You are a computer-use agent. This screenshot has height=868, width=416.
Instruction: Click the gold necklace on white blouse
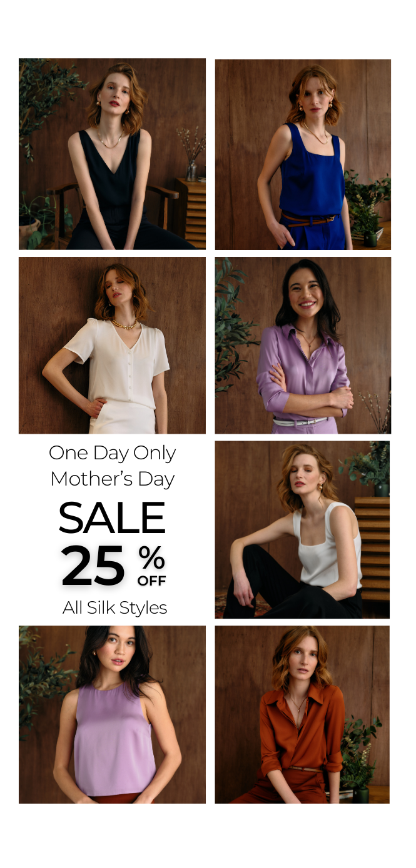pyautogui.click(x=123, y=324)
